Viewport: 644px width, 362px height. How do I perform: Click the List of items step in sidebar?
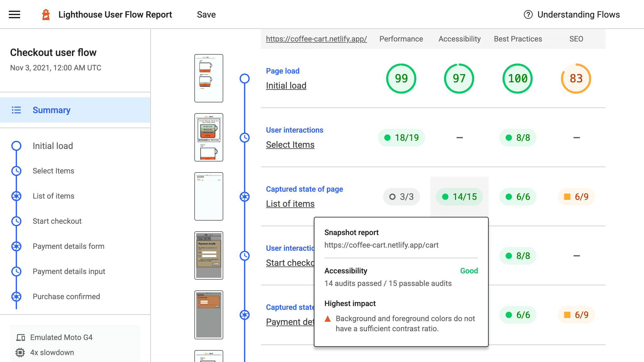tap(53, 196)
